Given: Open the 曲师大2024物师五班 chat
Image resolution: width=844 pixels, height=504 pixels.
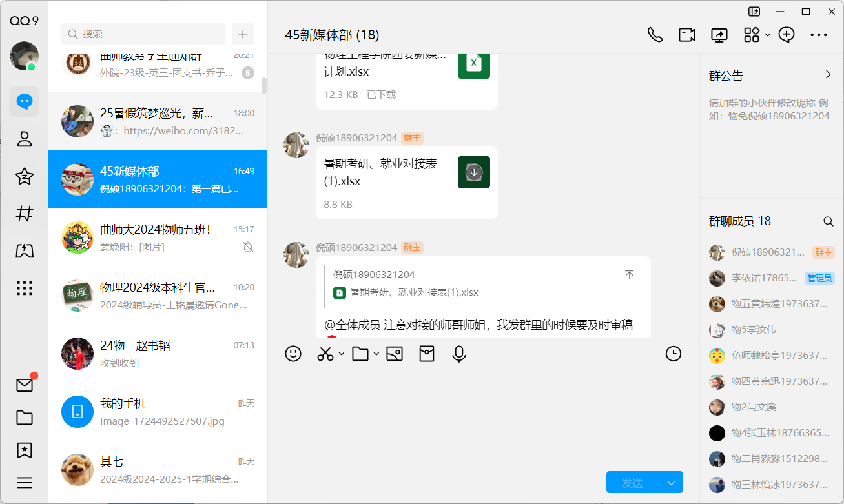Looking at the screenshot, I should click(158, 237).
